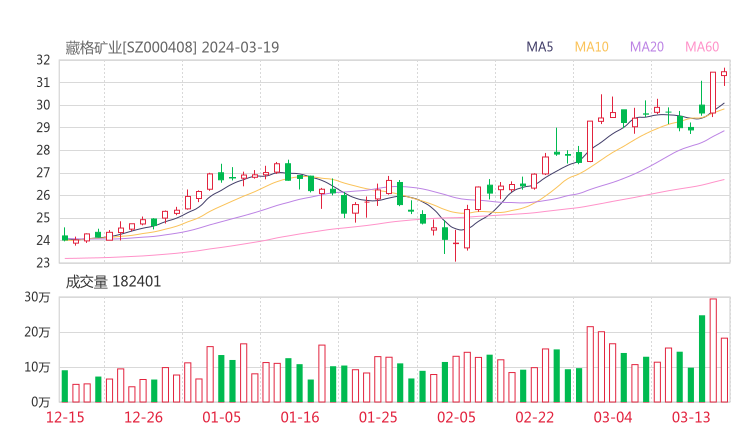Screen dimensions: 740x440
Task: Click the 0万 volume axis label
Action: point(41,402)
